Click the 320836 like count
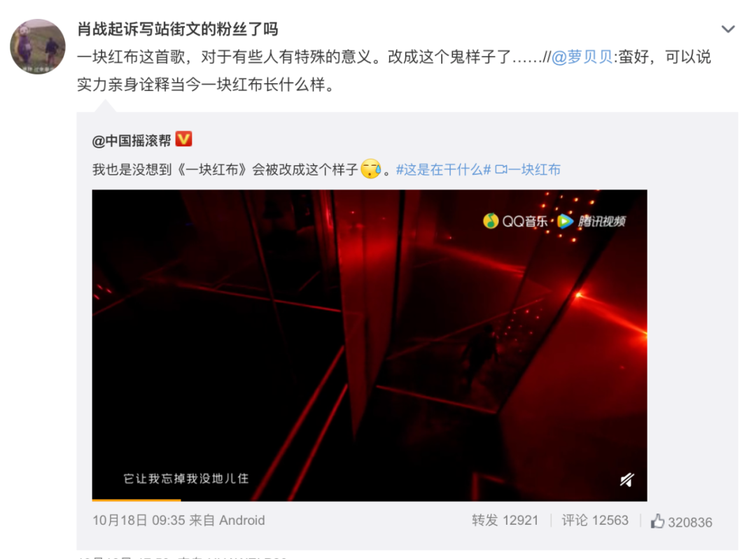 (x=690, y=523)
